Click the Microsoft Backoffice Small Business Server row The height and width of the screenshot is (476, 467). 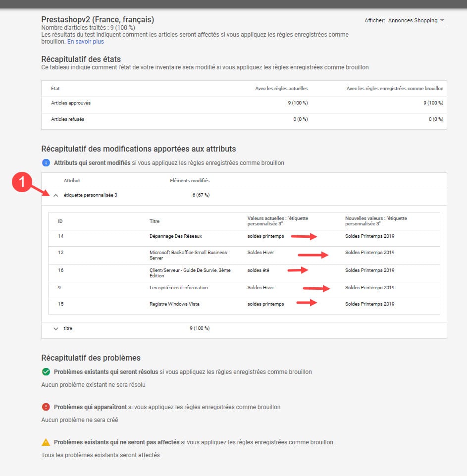click(188, 255)
